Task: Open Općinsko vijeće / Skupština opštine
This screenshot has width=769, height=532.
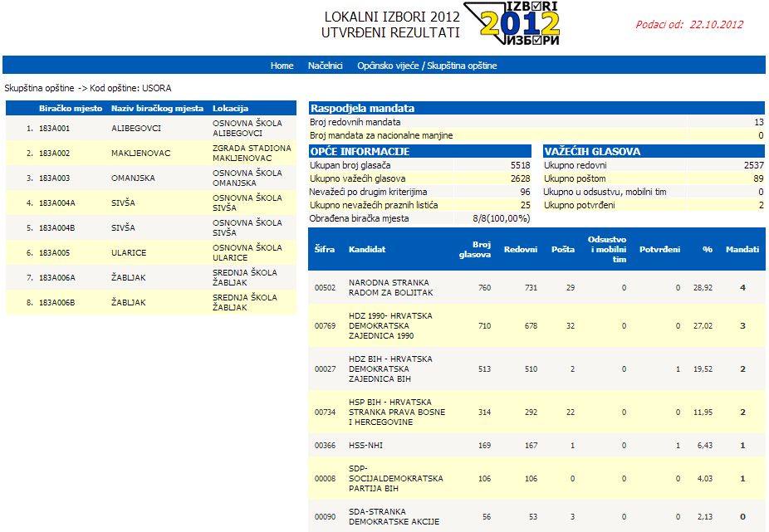Action: click(x=427, y=66)
